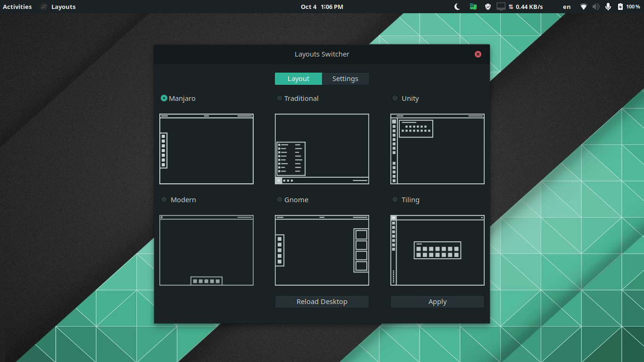Click the microphone icon in top bar

pyautogui.click(x=608, y=7)
